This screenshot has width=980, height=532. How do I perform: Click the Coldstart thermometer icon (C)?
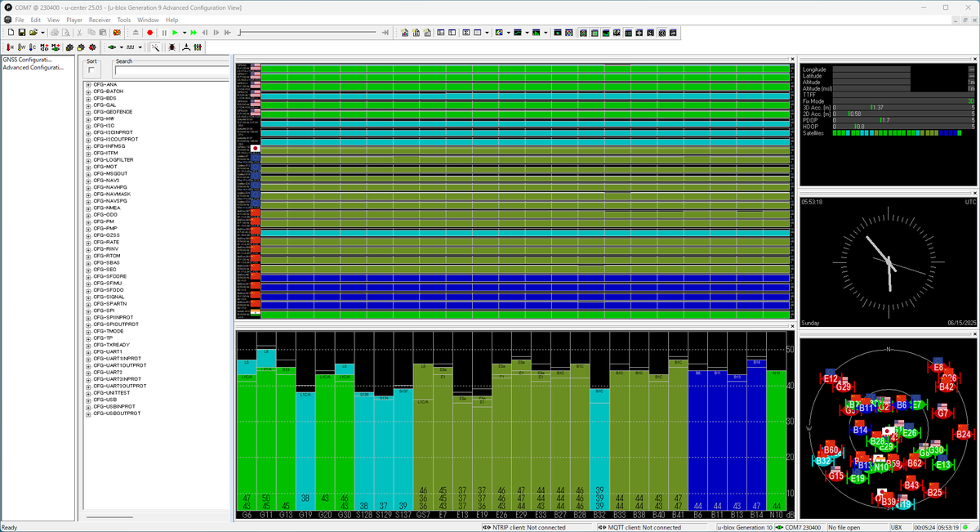(x=33, y=47)
